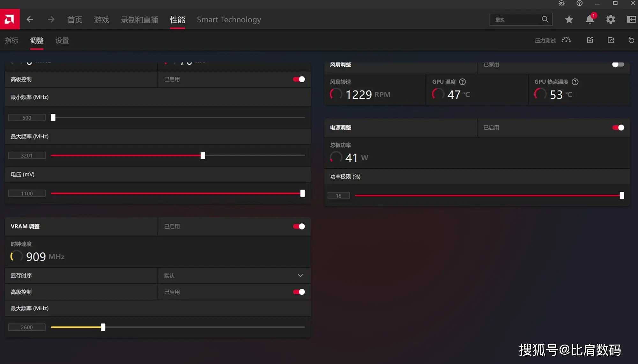Image resolution: width=638 pixels, height=364 pixels.
Task: Click the GPU 最大频率 slider handle
Action: pos(203,156)
